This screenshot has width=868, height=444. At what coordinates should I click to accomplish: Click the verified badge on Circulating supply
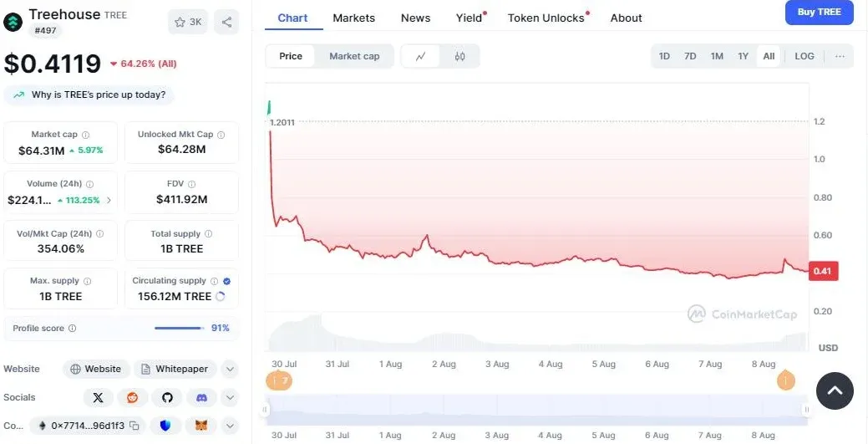click(226, 281)
